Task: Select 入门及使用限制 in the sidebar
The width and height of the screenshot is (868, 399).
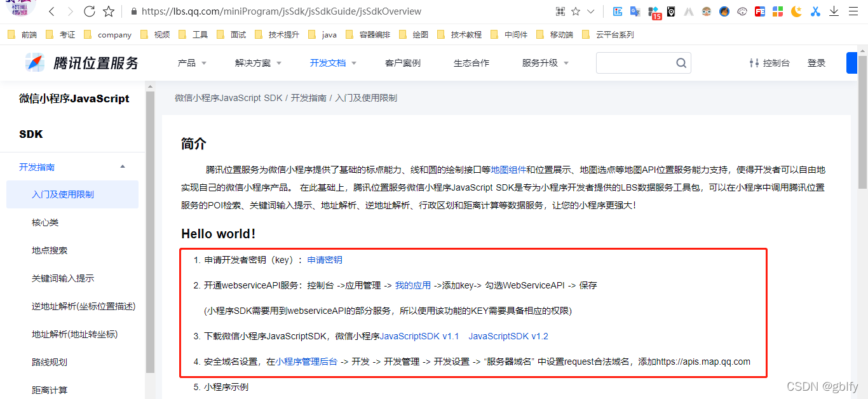Action: point(72,194)
